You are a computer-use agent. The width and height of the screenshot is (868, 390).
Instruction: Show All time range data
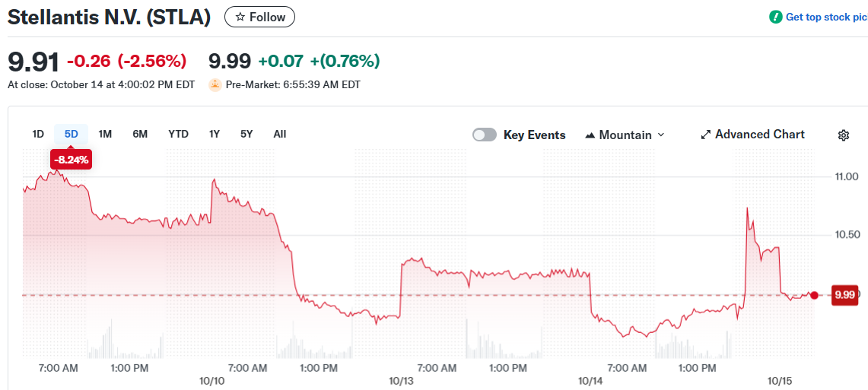click(x=280, y=134)
